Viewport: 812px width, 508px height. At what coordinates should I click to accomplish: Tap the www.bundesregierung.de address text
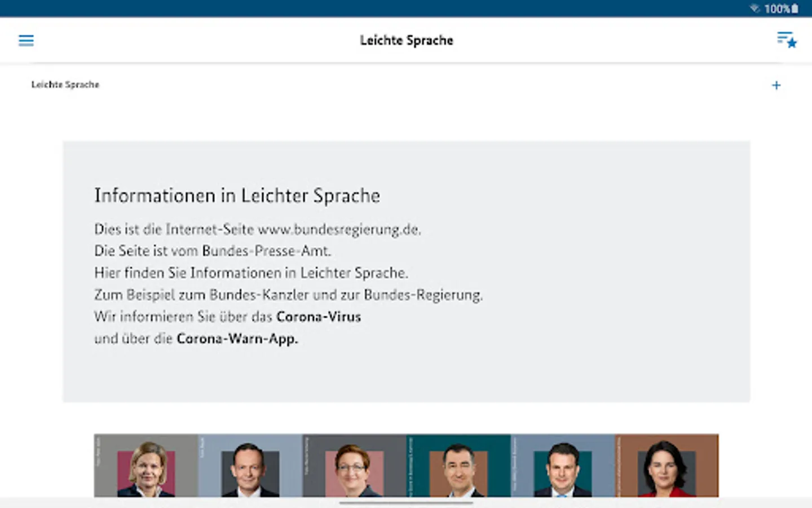point(339,229)
